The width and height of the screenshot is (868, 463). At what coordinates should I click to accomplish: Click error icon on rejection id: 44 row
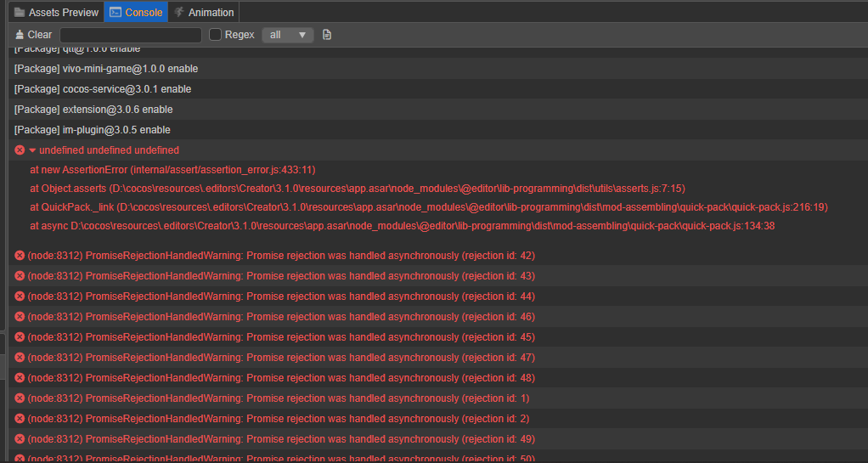(20, 296)
